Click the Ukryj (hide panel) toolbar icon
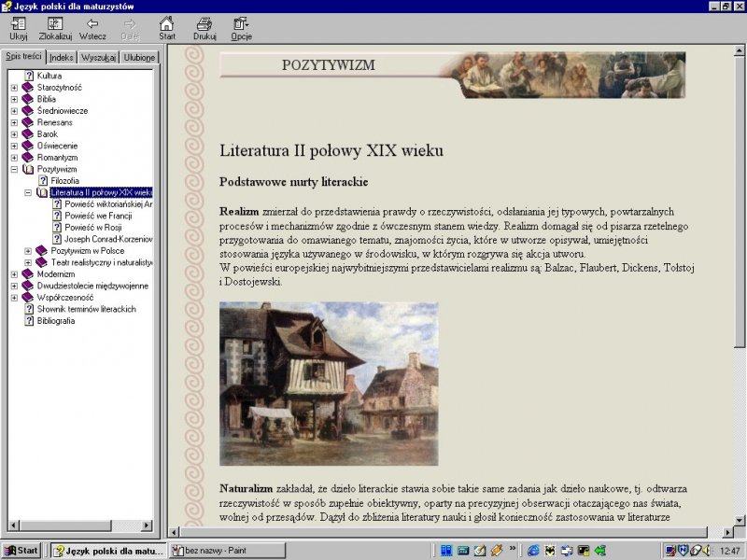 tap(18, 24)
